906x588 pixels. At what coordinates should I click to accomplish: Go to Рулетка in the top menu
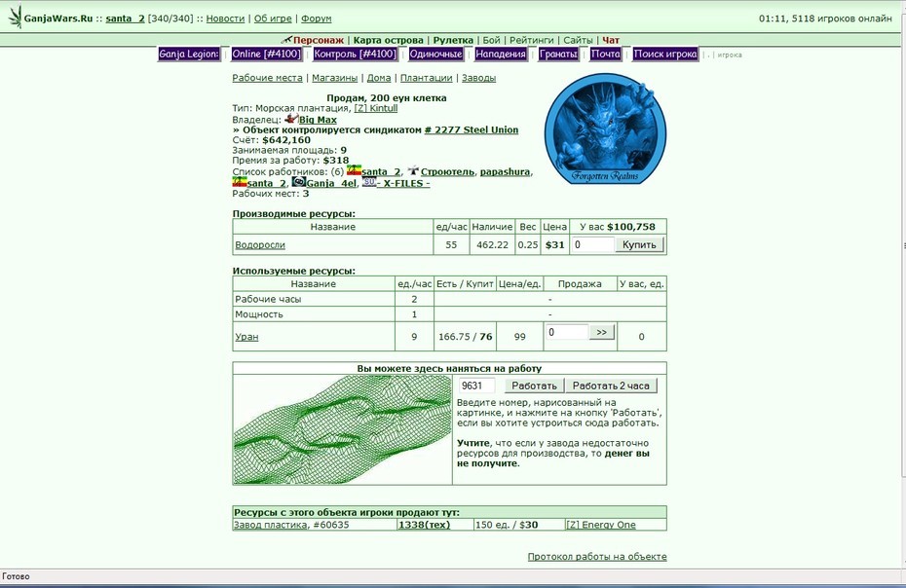click(453, 40)
